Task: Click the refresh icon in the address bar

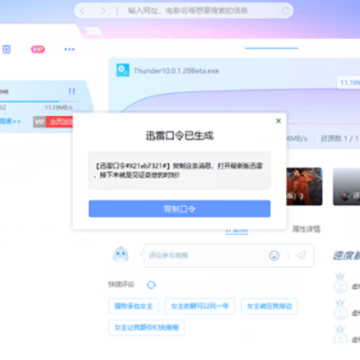Action: (285, 11)
